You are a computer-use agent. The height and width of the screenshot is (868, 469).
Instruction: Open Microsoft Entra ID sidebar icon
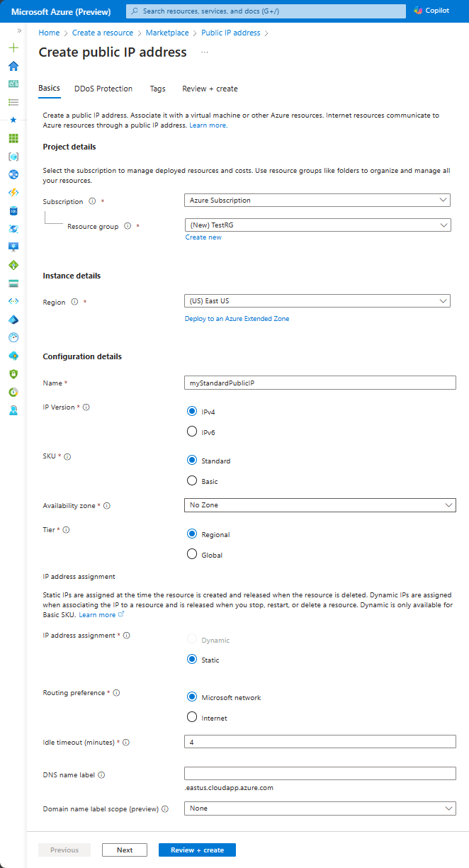[13, 319]
